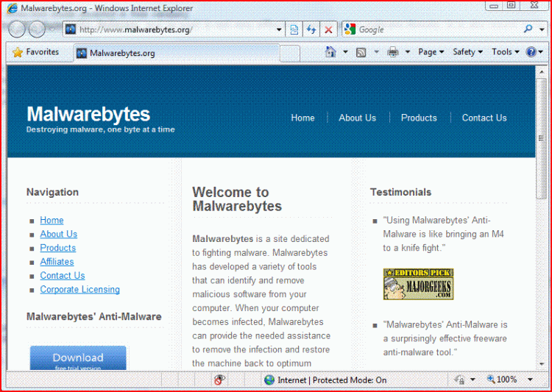Click the browser Forward arrow button
The image size is (552, 392).
pos(37,29)
